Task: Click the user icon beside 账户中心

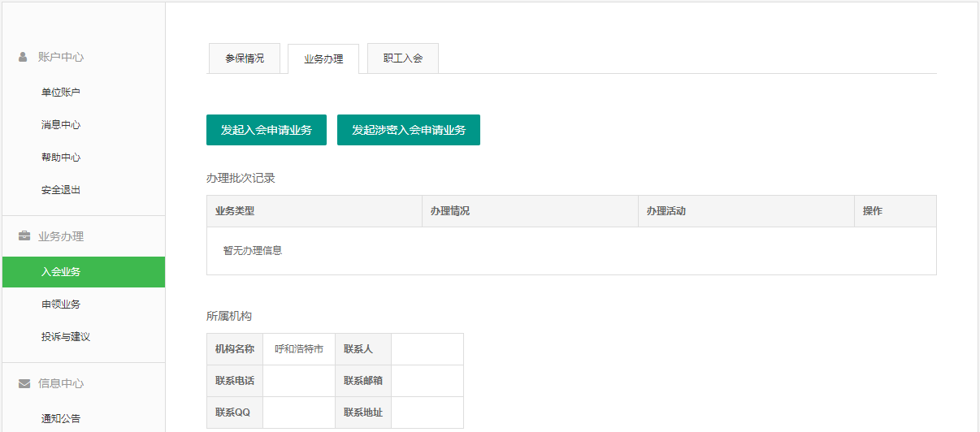Action: click(24, 57)
